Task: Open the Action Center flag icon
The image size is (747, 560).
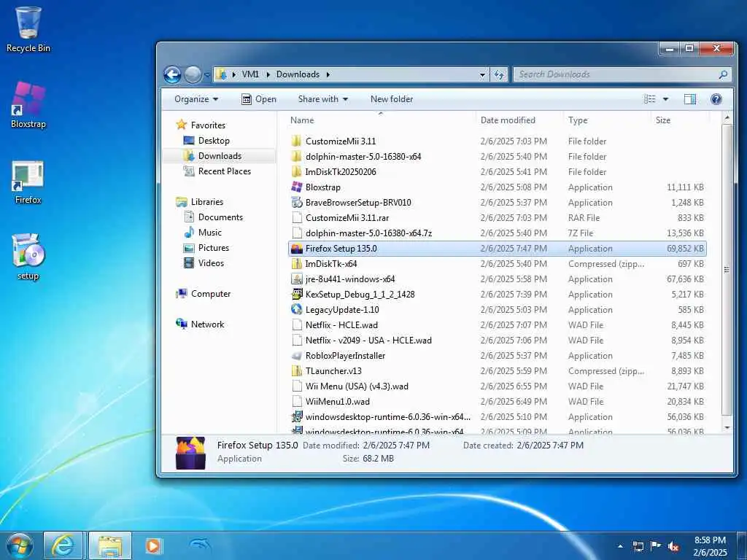Action: [x=656, y=546]
